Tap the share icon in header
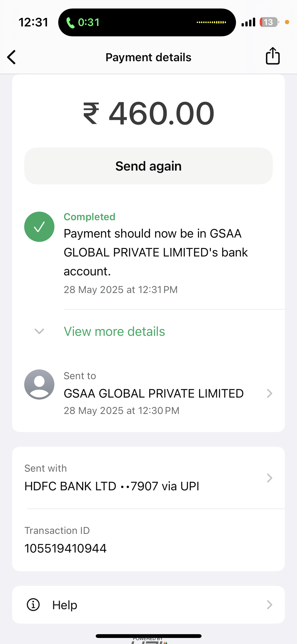 pyautogui.click(x=273, y=56)
